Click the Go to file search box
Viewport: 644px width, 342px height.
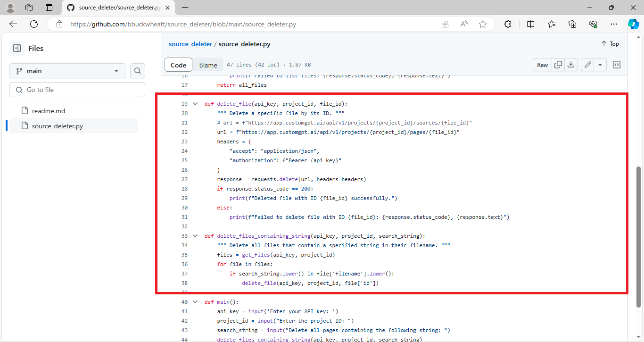tap(77, 89)
